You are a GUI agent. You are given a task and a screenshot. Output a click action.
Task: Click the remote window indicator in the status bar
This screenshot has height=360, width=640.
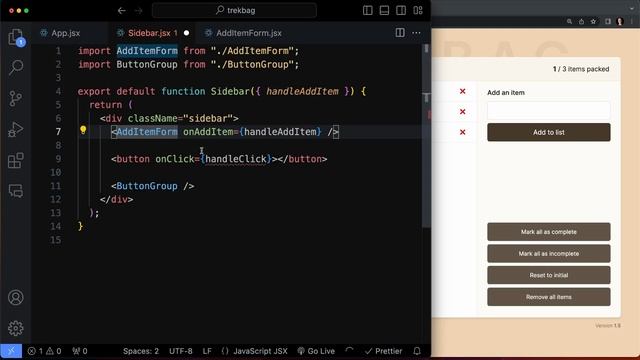tap(11, 351)
